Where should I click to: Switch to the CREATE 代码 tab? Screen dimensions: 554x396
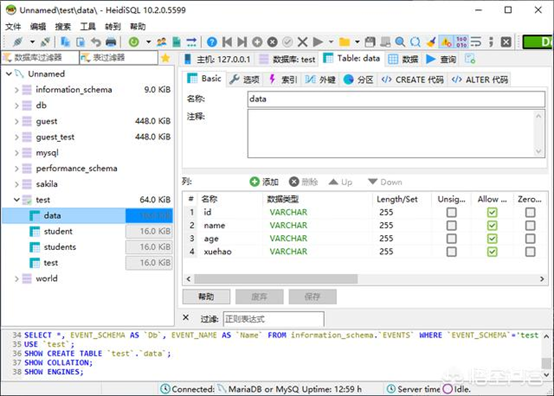(x=413, y=79)
